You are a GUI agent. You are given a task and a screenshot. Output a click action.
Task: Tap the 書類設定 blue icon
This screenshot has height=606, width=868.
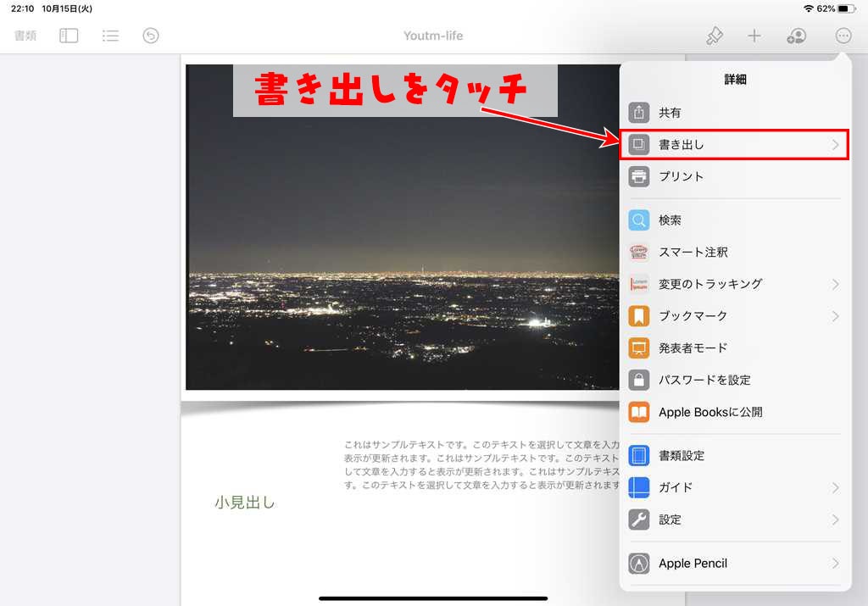point(639,456)
